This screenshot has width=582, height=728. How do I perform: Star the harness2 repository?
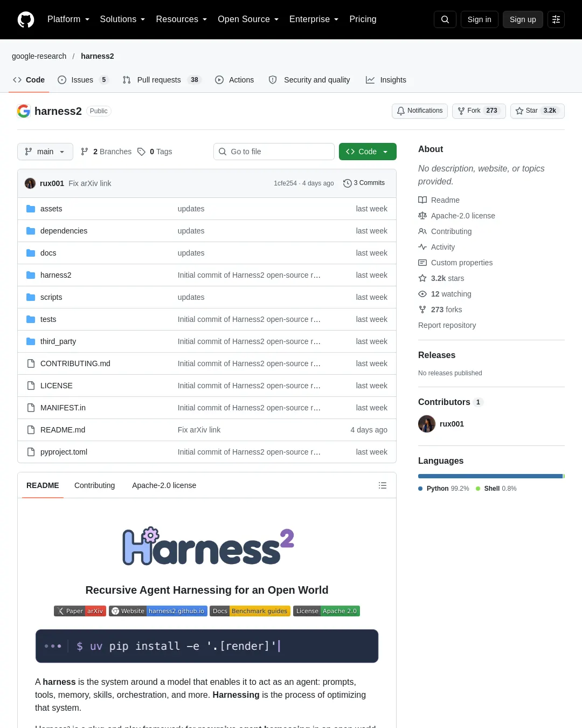(537, 111)
